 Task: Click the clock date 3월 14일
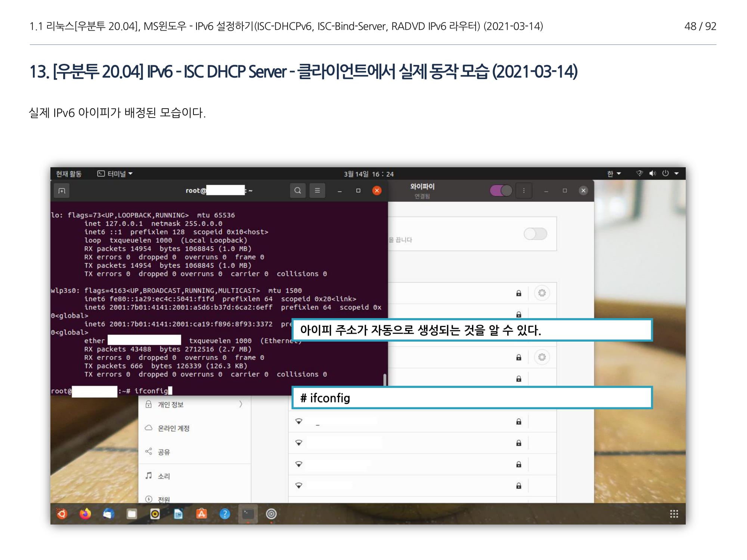click(x=368, y=174)
